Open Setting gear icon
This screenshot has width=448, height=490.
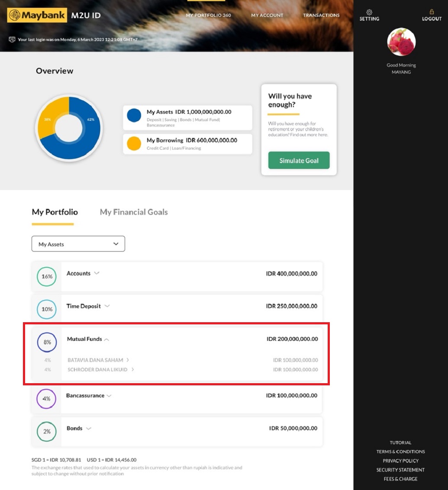click(369, 12)
